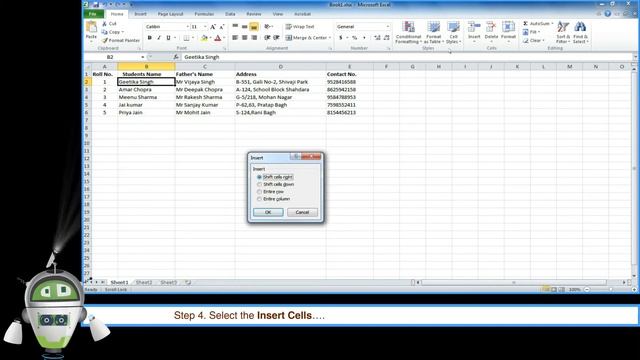Align text left in cell

(235, 38)
